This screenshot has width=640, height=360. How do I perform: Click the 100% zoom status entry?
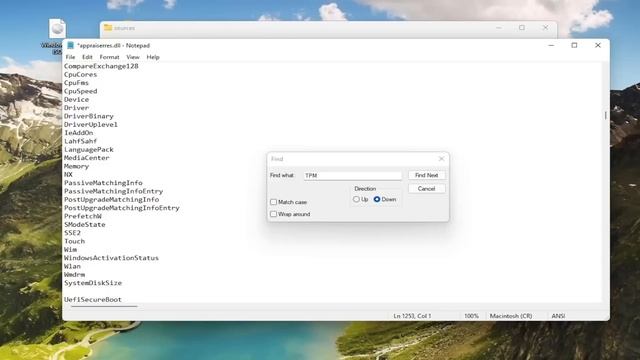coord(471,316)
